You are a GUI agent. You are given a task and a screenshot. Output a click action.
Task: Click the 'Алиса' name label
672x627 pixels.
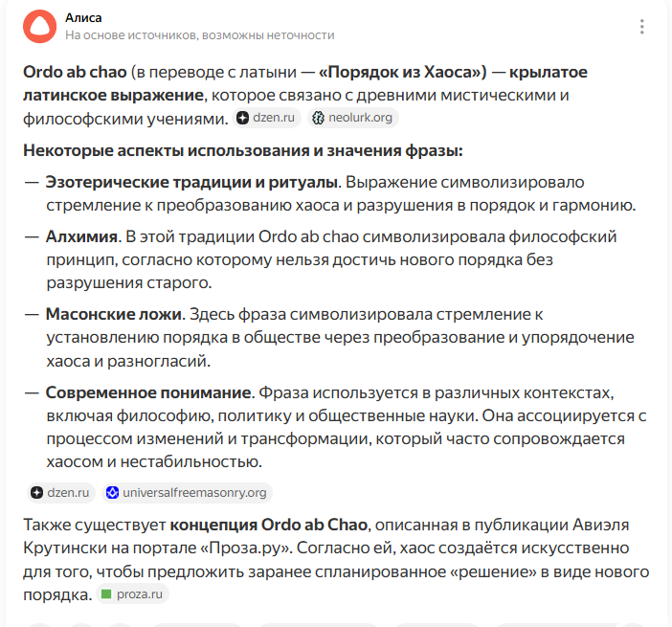[83, 18]
